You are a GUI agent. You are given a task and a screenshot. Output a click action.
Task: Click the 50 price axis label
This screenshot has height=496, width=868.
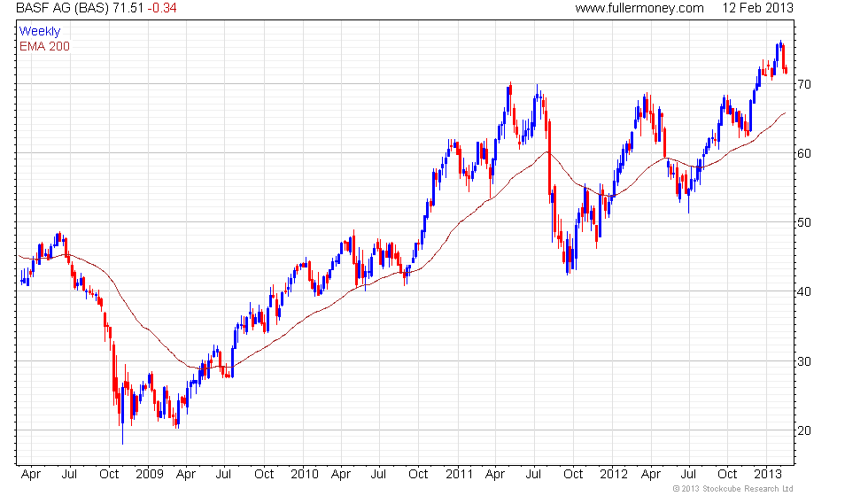click(804, 222)
